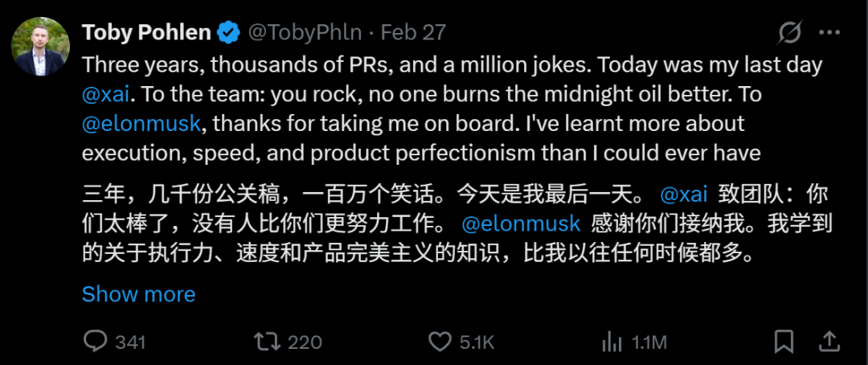Click the Toby Pohlen display name
Image resolution: width=868 pixels, height=365 pixels.
point(146,33)
